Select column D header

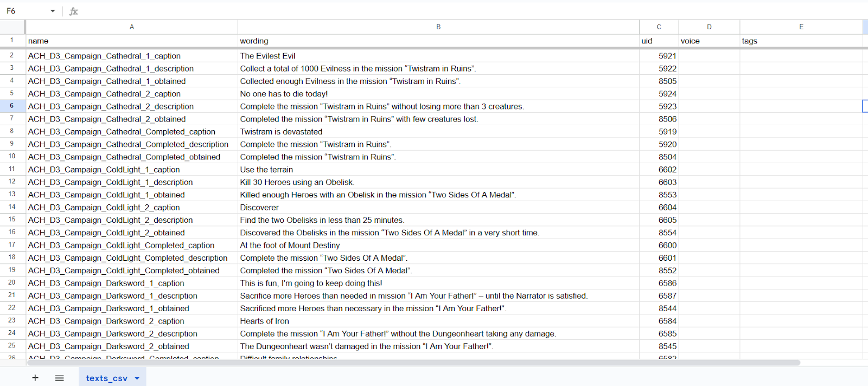coord(709,27)
